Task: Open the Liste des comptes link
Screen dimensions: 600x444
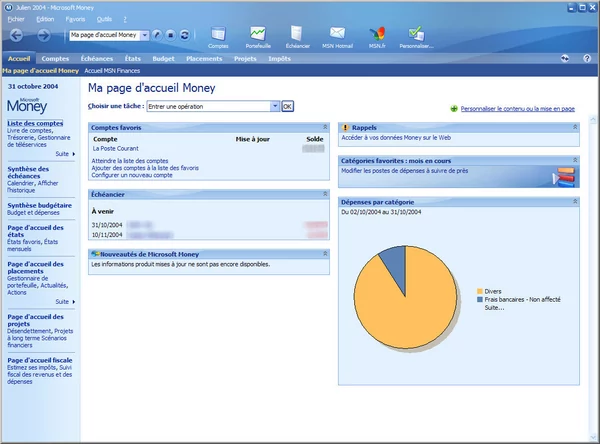Action: (x=35, y=123)
